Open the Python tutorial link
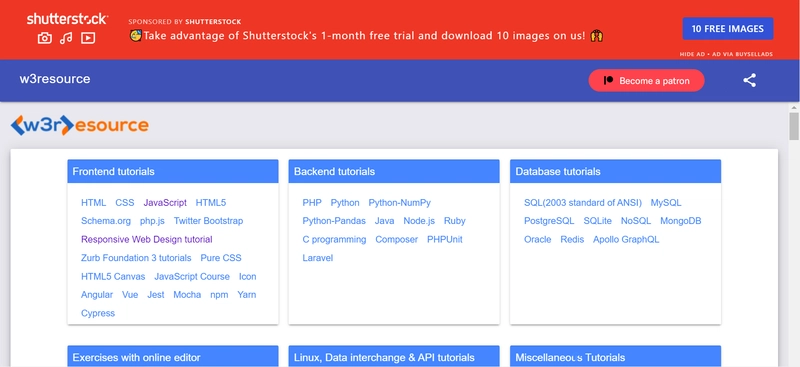This screenshot has height=367, width=800. pos(345,203)
